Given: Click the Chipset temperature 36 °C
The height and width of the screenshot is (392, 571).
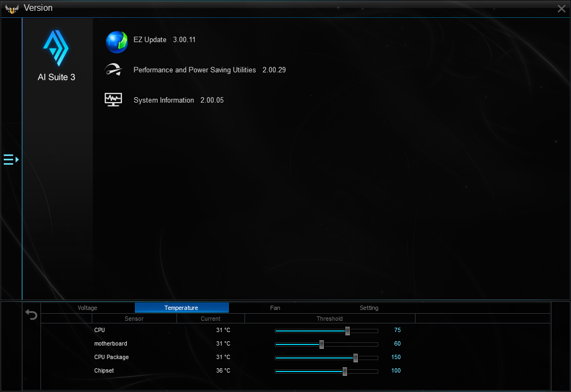Looking at the screenshot, I should point(223,370).
